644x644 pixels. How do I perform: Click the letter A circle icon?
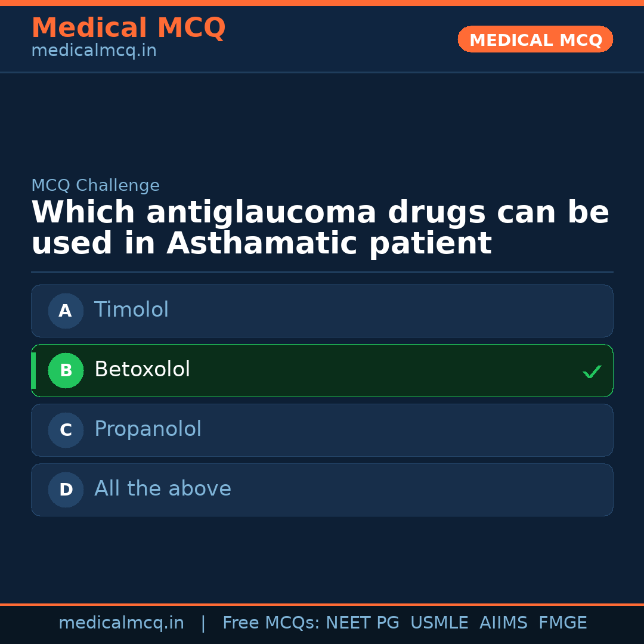(66, 311)
